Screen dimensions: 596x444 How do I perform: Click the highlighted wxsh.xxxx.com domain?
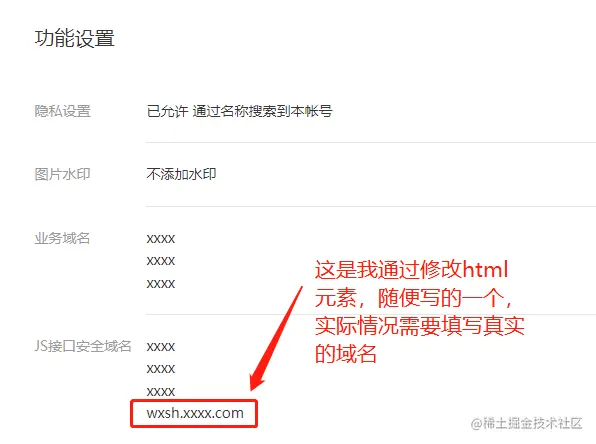[x=195, y=413]
